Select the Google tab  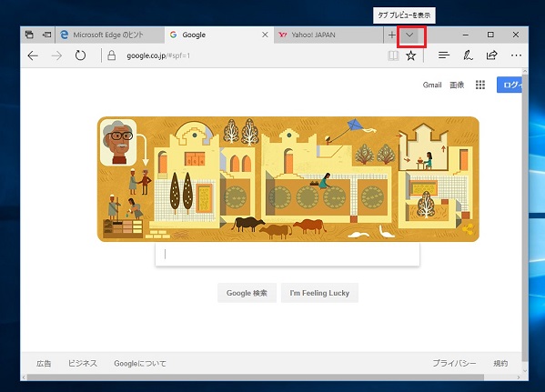coord(219,35)
